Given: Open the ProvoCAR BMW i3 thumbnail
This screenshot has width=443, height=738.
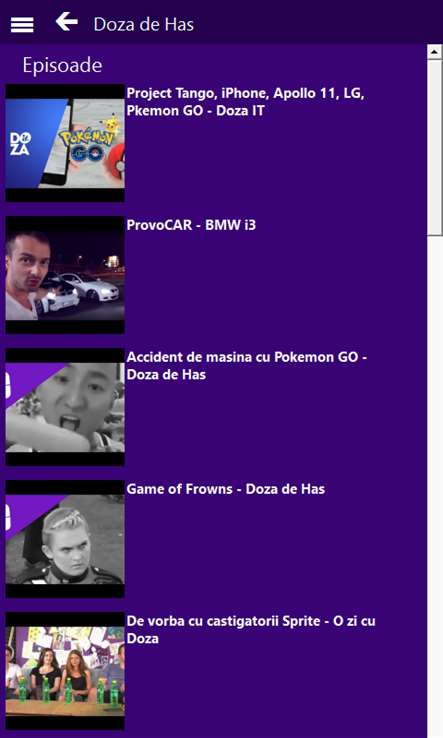Looking at the screenshot, I should (x=65, y=275).
